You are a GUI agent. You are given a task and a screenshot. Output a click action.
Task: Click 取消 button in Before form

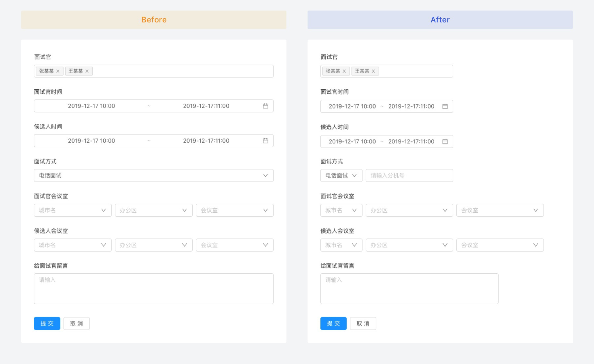[77, 324]
